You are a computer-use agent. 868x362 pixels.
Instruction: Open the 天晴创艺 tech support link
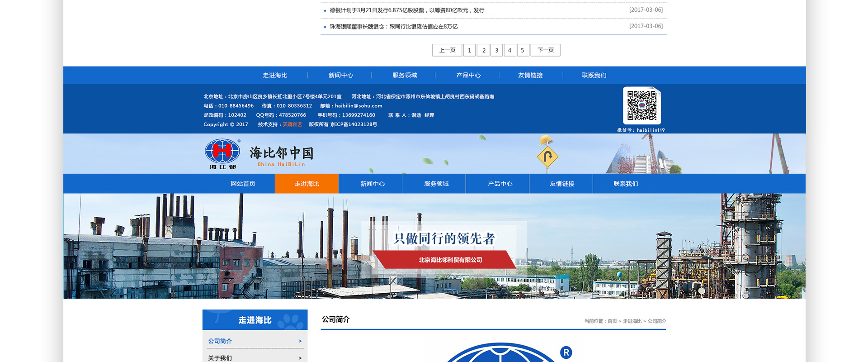[x=292, y=124]
